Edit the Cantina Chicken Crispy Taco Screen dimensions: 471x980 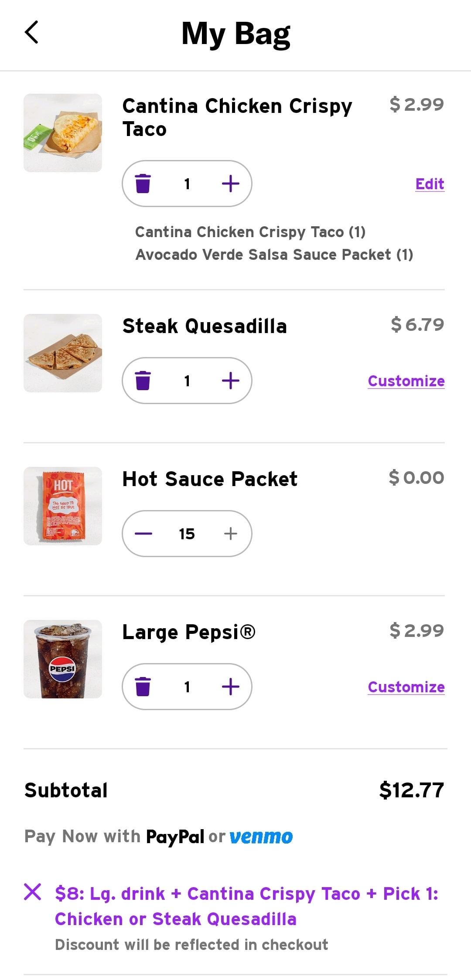pos(430,184)
